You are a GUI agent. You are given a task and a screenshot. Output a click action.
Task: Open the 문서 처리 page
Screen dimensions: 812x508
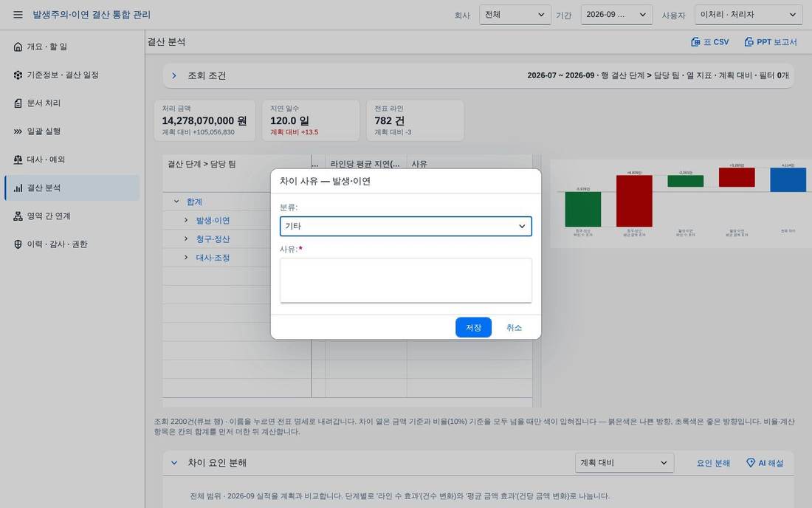(x=72, y=103)
